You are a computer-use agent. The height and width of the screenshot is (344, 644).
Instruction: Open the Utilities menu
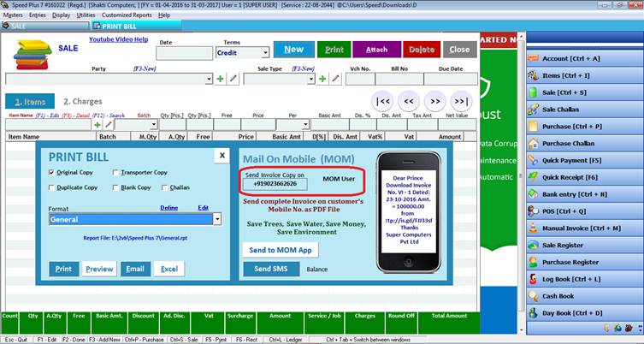point(86,15)
